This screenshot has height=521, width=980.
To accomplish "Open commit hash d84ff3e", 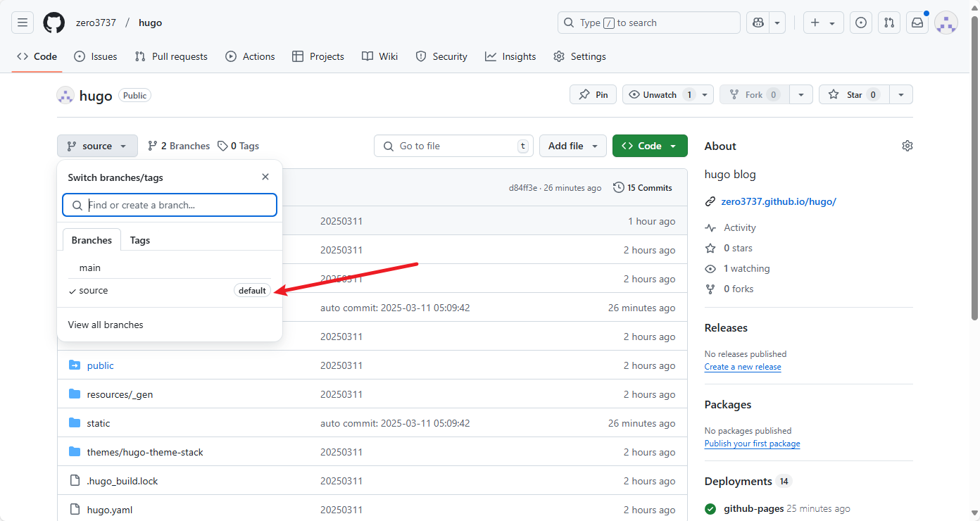I will 523,188.
